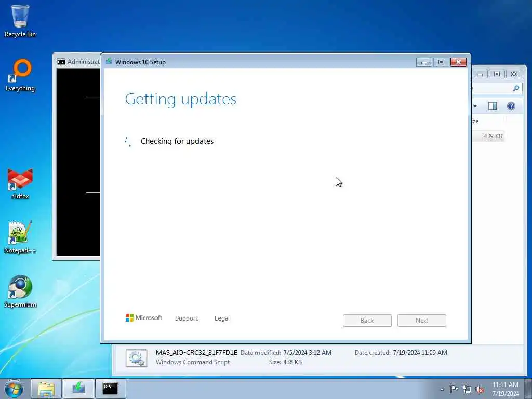Click the MAS_AIO script file thumbnail icon

(137, 358)
